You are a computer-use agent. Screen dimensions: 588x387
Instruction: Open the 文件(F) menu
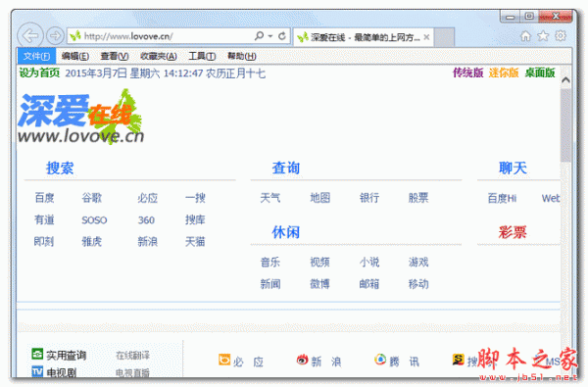[36, 56]
